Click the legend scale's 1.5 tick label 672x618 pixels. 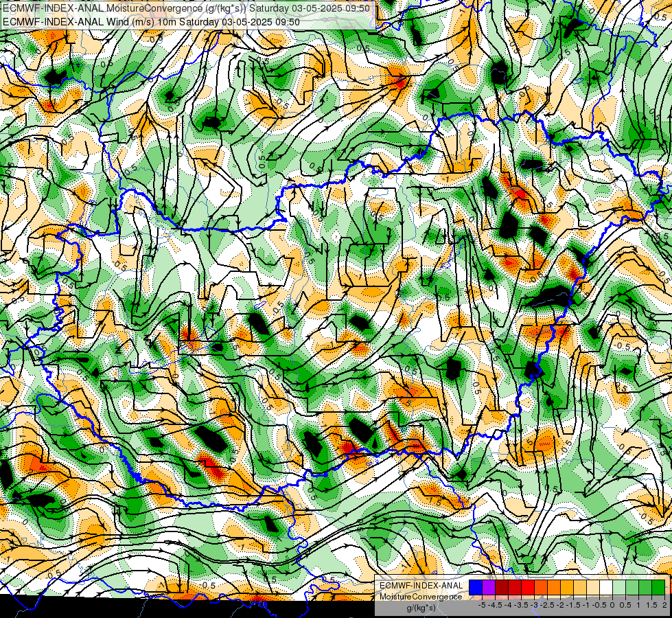pos(651,605)
